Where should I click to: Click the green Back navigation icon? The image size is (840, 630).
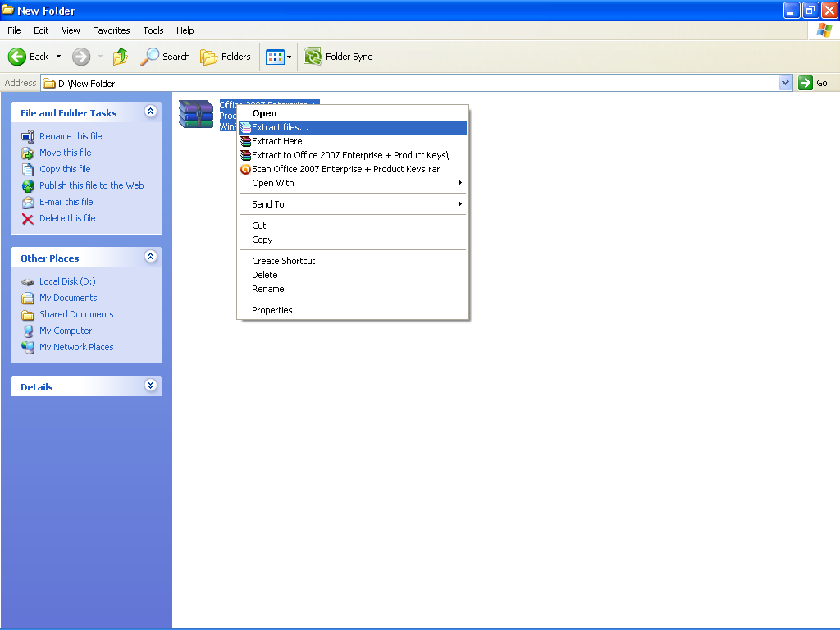(18, 57)
